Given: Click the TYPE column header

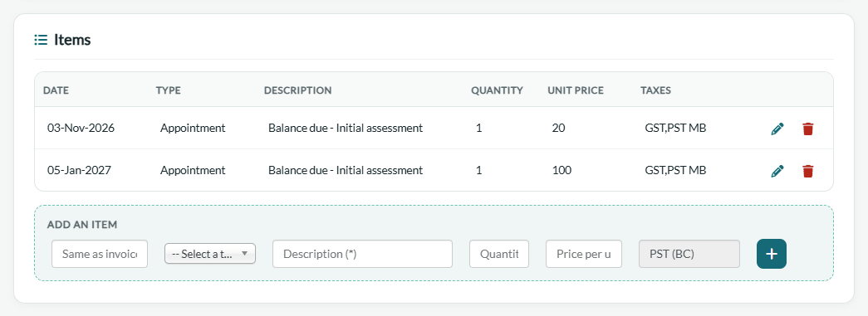Looking at the screenshot, I should coord(169,90).
